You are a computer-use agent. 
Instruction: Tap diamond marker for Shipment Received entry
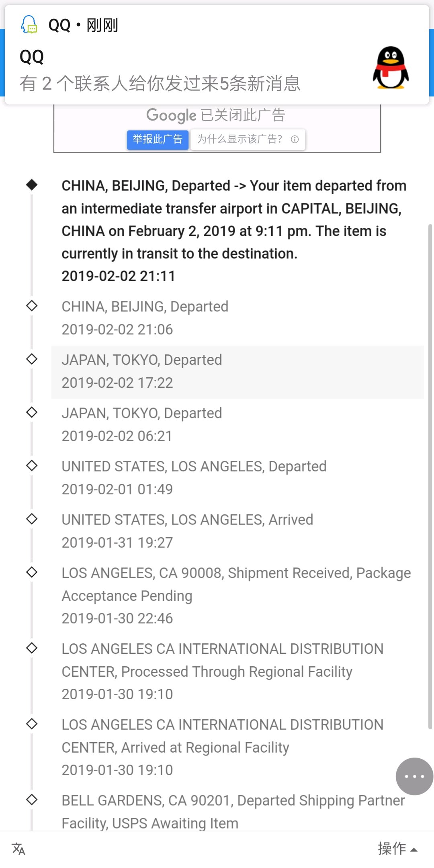click(32, 572)
